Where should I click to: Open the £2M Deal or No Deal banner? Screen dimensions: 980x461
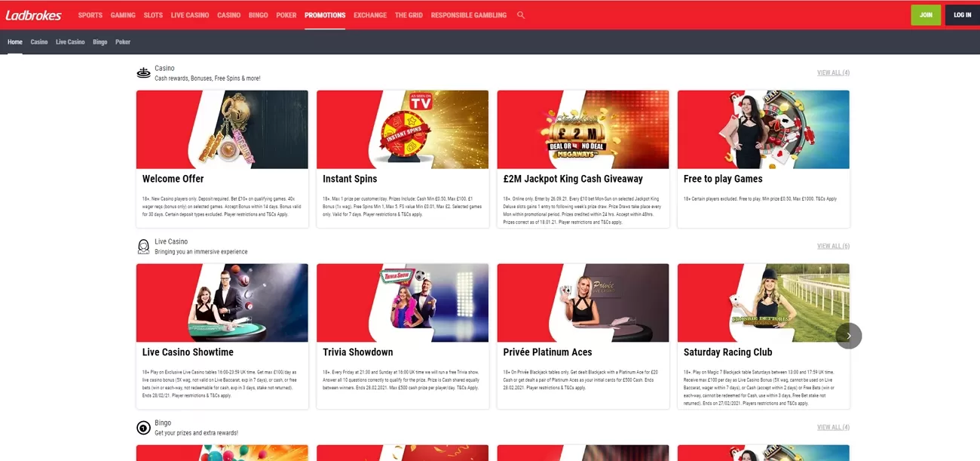click(x=583, y=130)
